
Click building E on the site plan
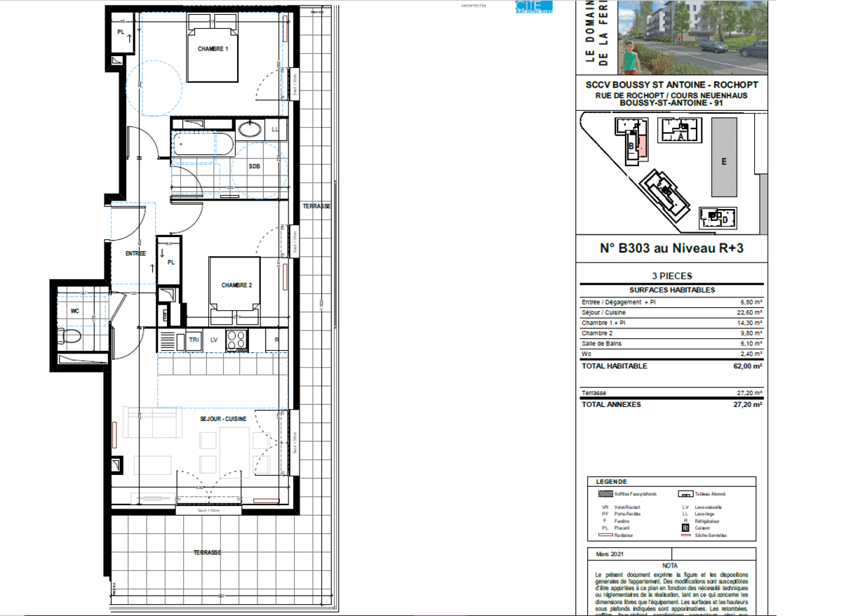tap(725, 157)
